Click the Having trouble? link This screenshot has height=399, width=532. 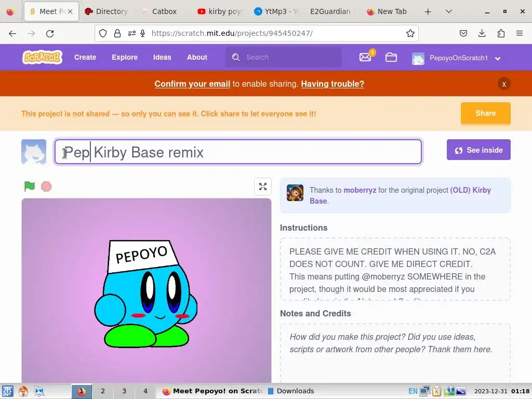[332, 84]
